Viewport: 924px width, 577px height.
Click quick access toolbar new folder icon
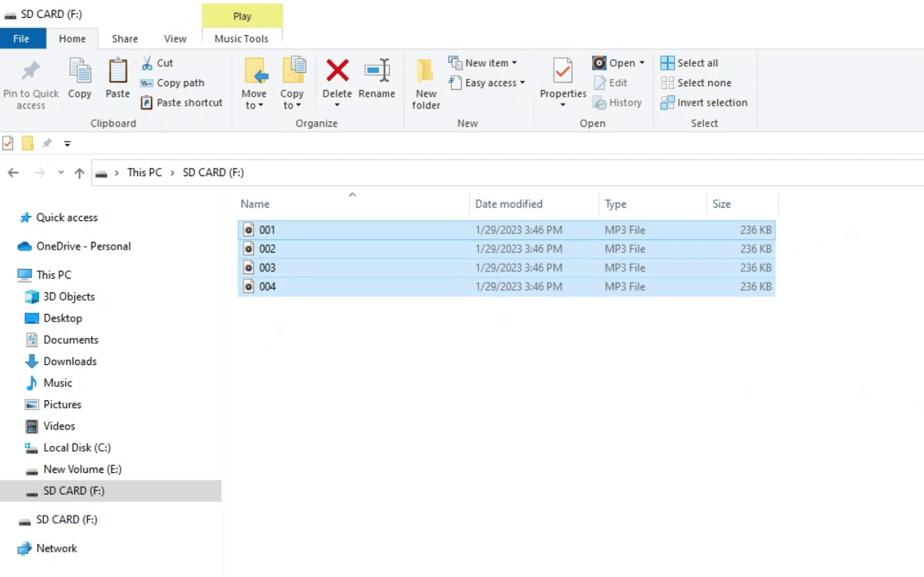click(28, 143)
